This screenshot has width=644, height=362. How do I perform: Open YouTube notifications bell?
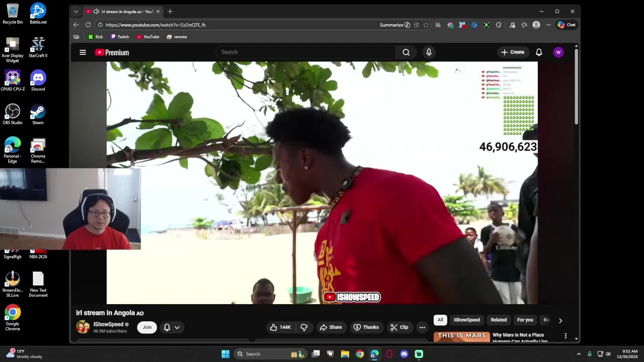(x=539, y=52)
